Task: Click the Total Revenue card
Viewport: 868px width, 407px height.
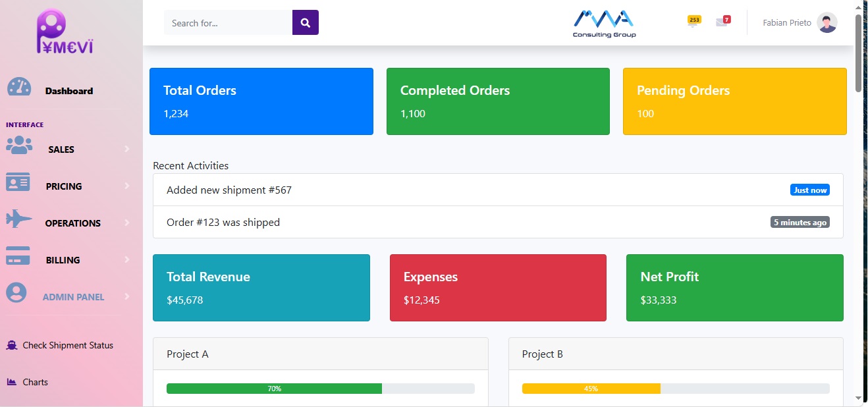Action: point(261,288)
